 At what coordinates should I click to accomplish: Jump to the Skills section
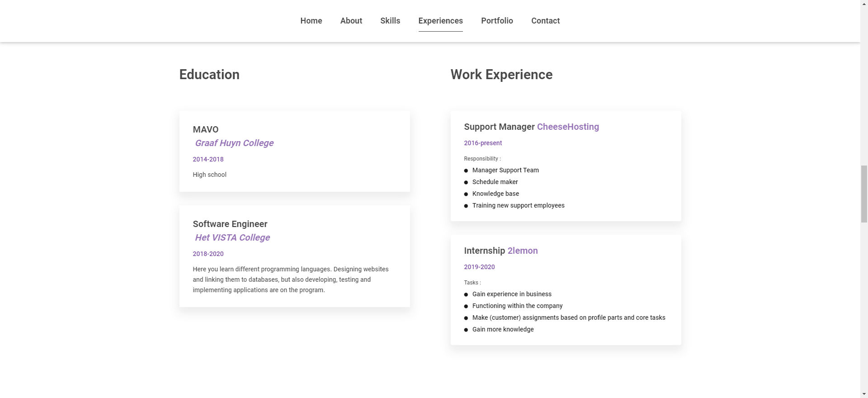coord(390,21)
